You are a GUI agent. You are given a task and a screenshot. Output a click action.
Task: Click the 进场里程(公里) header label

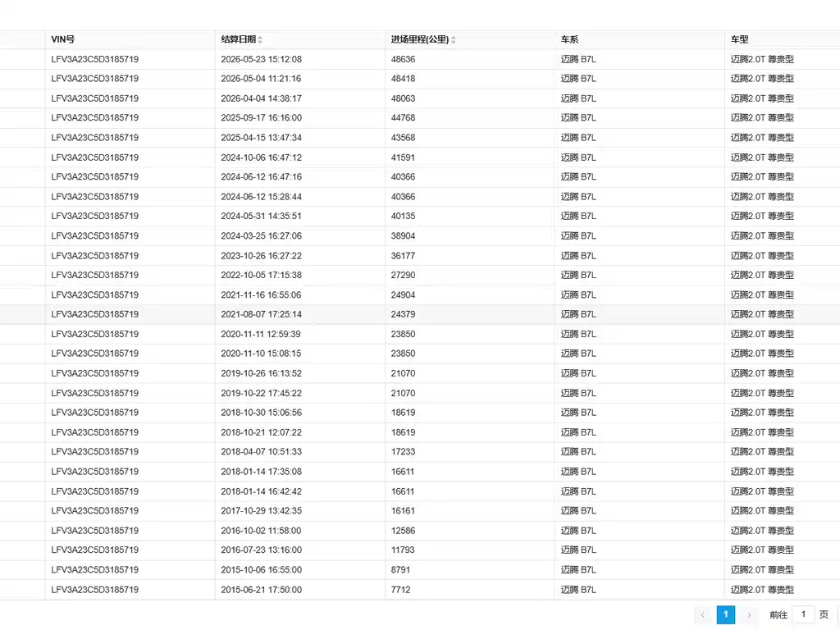420,39
